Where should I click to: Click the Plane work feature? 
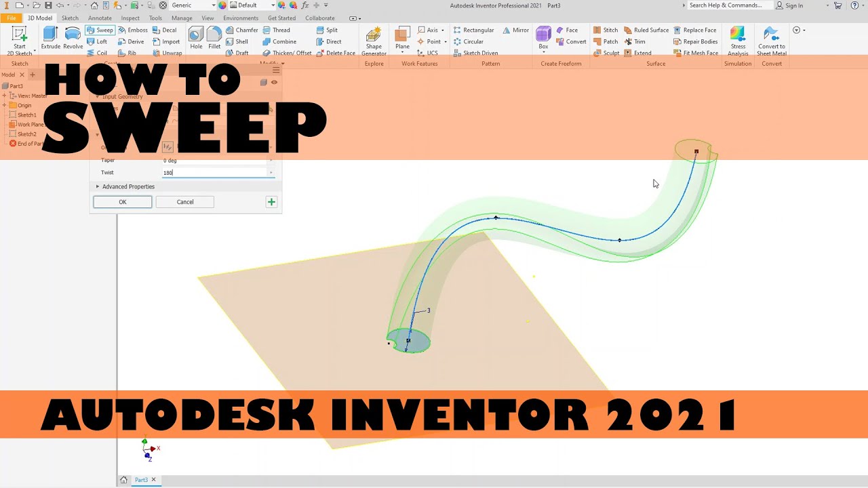(x=402, y=38)
